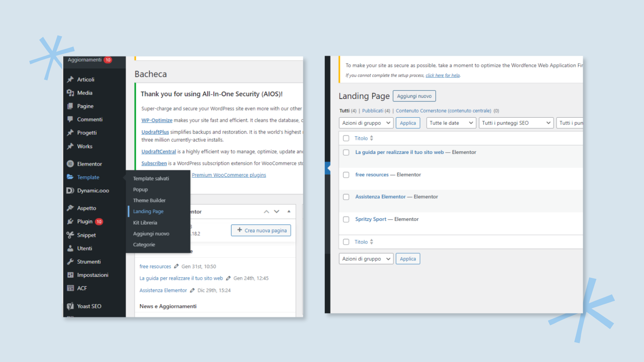Screen dimensions: 644x362
Task: Click the top Applica button
Action: point(408,123)
